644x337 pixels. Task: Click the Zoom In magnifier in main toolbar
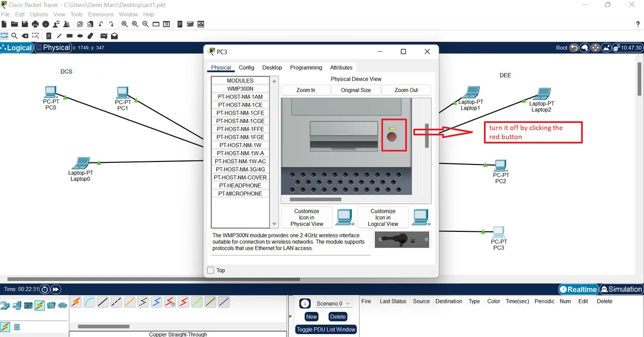[125, 24]
